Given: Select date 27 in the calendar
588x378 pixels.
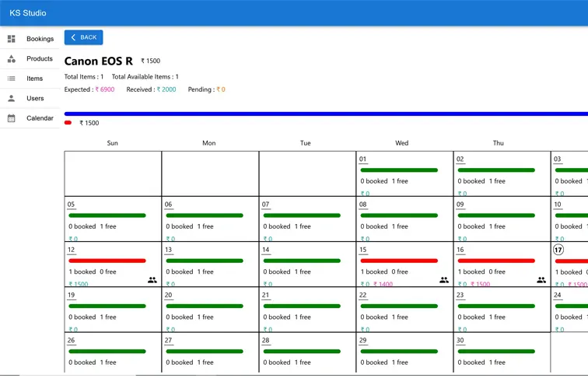Looking at the screenshot, I should [168, 341].
